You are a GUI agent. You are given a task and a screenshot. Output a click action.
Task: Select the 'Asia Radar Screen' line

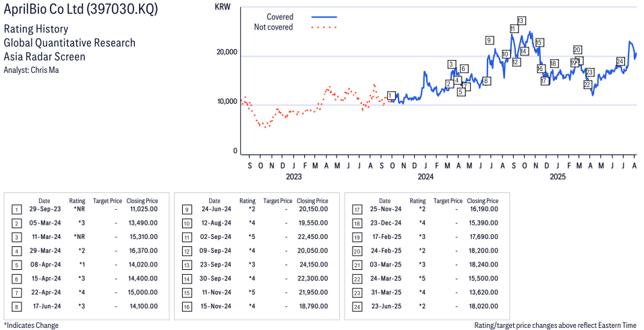coord(45,57)
